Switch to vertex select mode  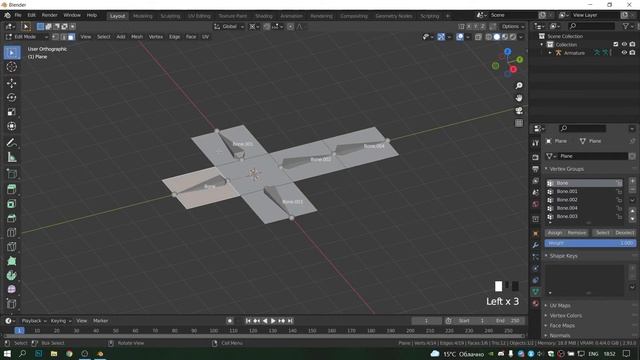tap(55, 37)
